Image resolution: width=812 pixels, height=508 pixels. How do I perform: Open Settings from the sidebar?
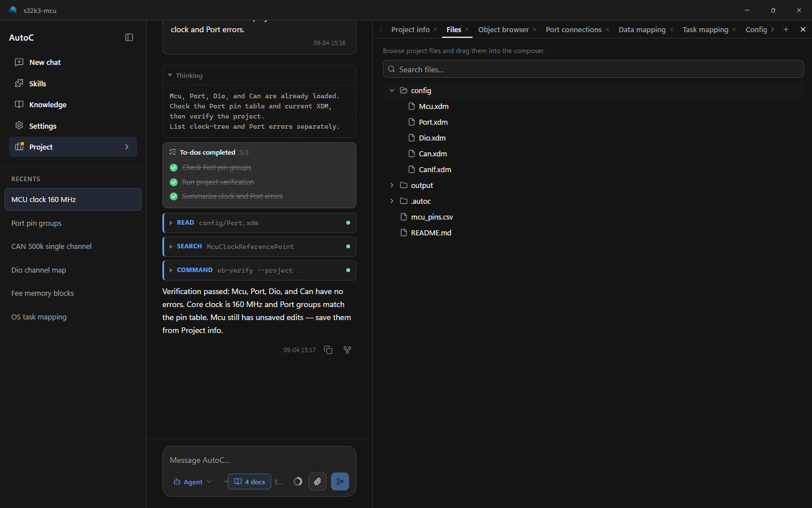coord(73,126)
